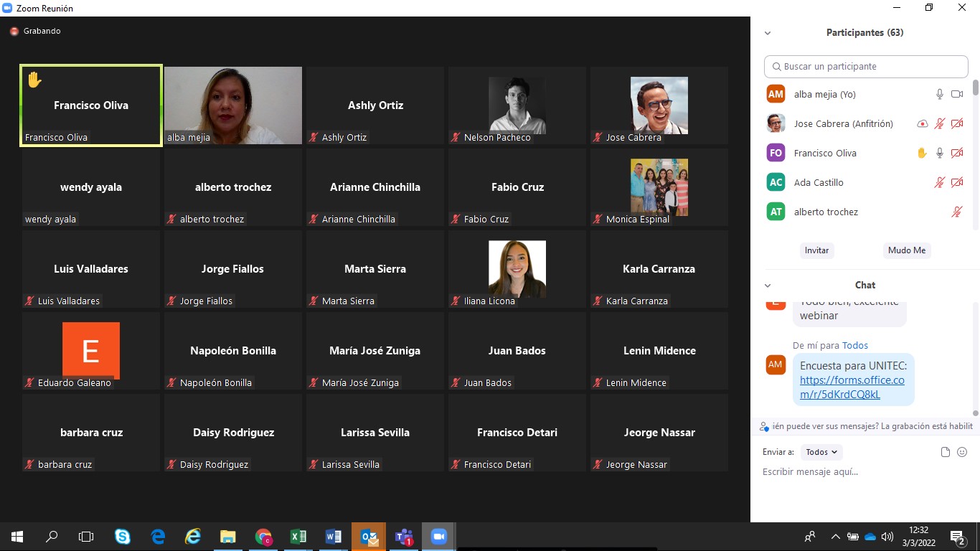Click Ada Castillo's muted microphone icon
This screenshot has height=551, width=980.
click(x=939, y=182)
